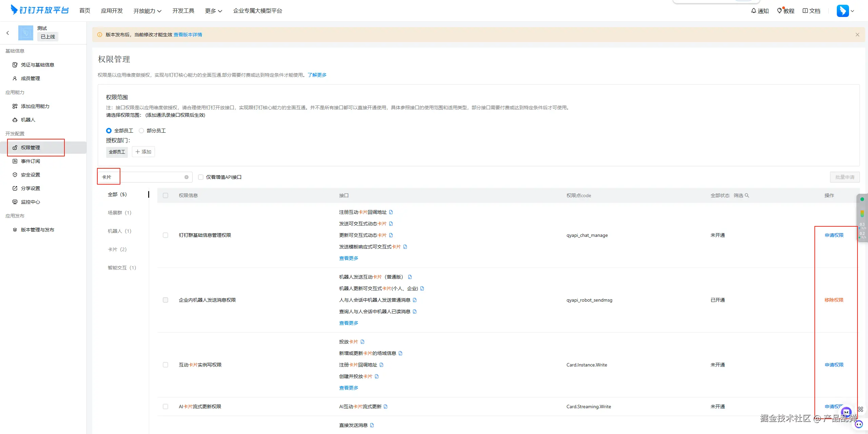Click 移除权限 for the robot message permission

pos(834,300)
